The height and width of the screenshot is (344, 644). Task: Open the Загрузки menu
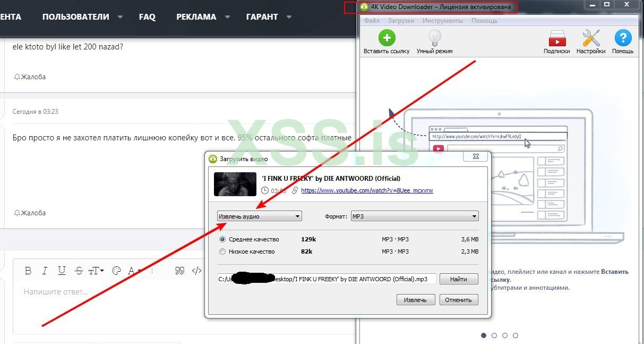(x=401, y=21)
